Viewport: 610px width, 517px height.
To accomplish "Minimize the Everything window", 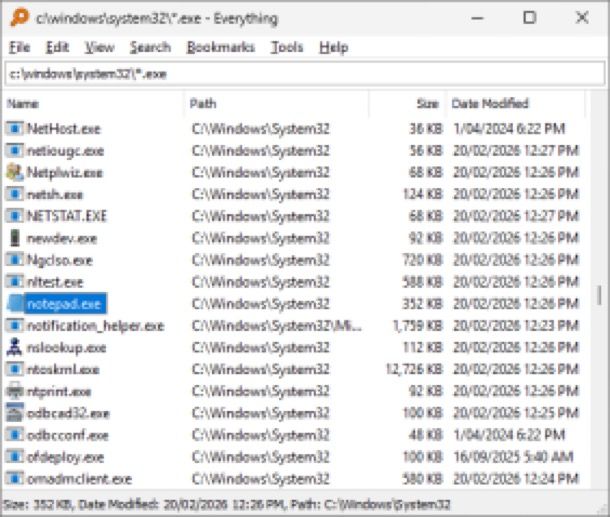I will 477,18.
